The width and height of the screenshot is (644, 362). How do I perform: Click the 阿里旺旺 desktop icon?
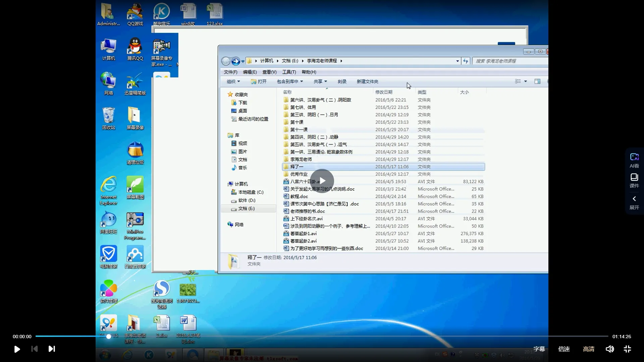(x=108, y=223)
